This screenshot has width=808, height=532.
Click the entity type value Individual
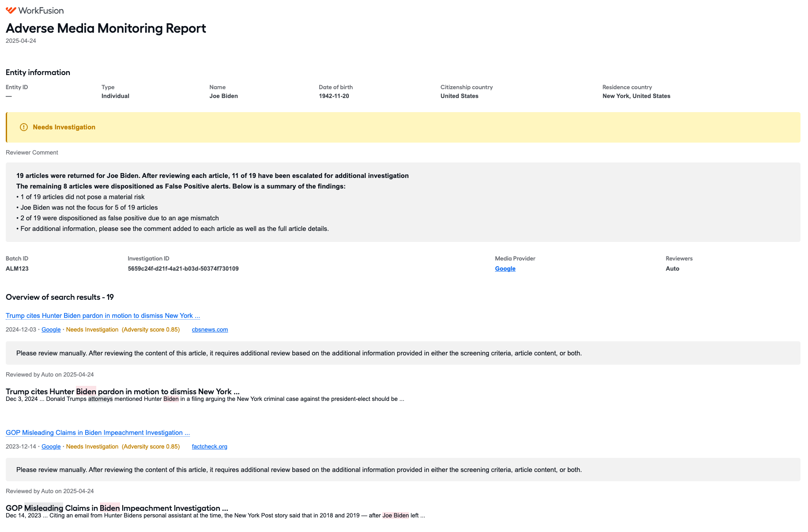pos(115,96)
